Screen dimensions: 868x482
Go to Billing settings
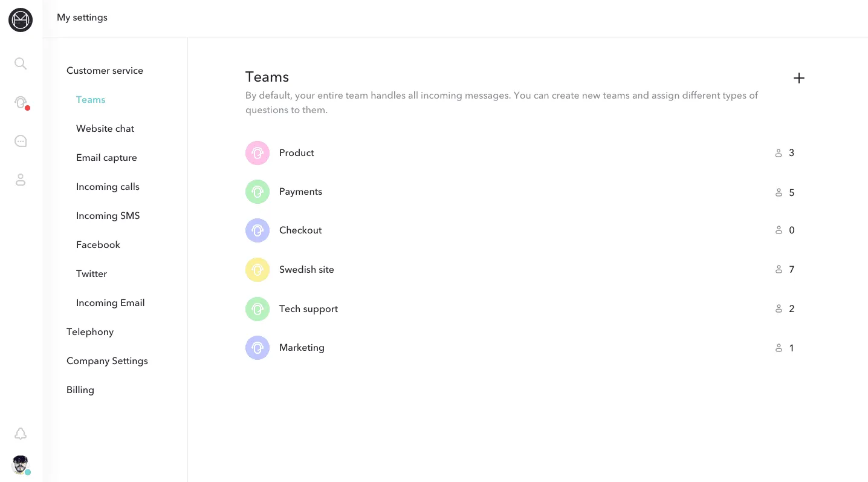click(80, 390)
